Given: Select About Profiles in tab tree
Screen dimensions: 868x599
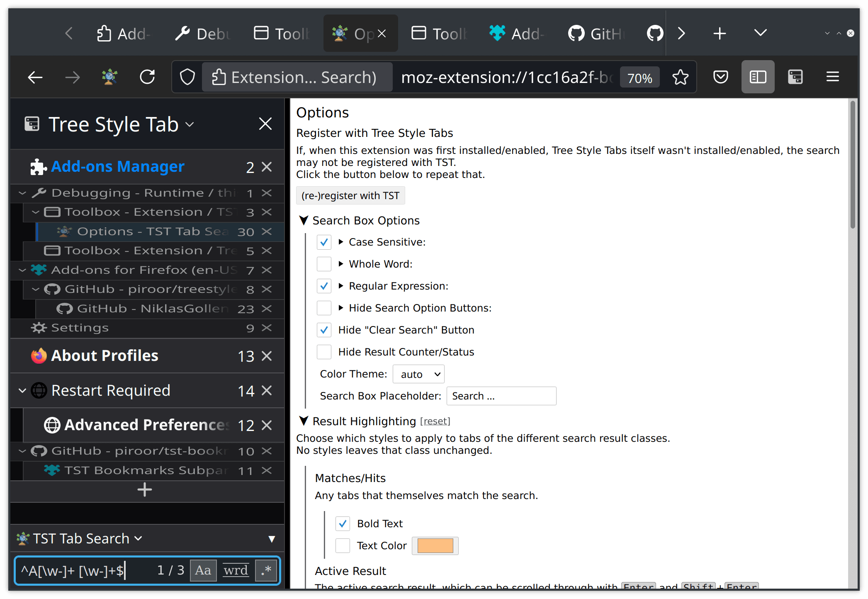Looking at the screenshot, I should pyautogui.click(x=105, y=356).
